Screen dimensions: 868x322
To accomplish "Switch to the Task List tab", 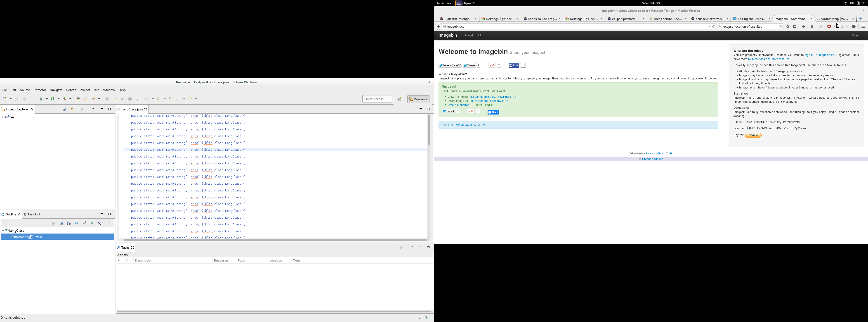I will [32, 215].
